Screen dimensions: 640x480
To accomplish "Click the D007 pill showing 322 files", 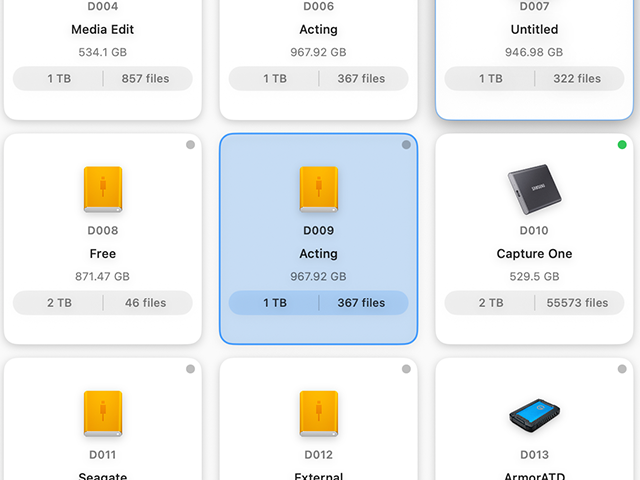I will coord(534,78).
